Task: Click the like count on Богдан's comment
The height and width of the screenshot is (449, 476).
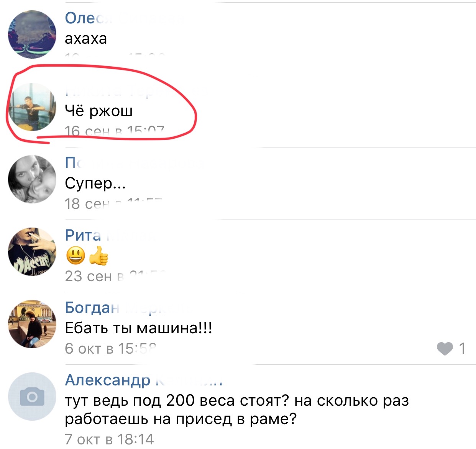Action: 462,349
